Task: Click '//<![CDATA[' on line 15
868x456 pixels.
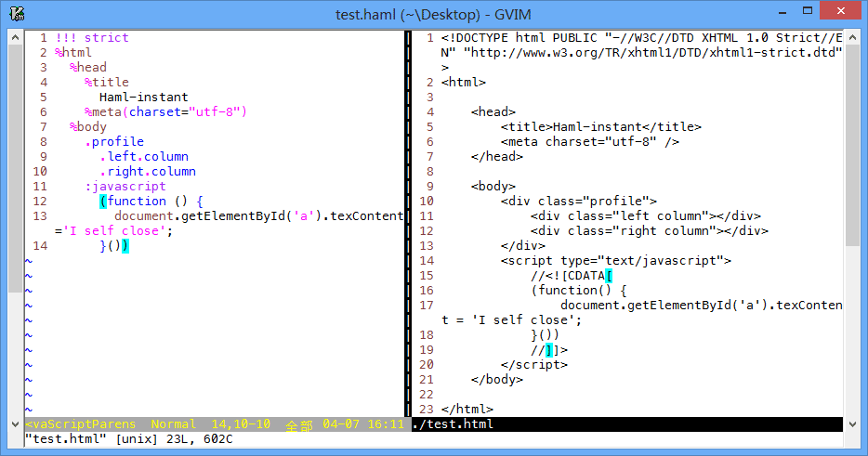Action: [x=572, y=276]
